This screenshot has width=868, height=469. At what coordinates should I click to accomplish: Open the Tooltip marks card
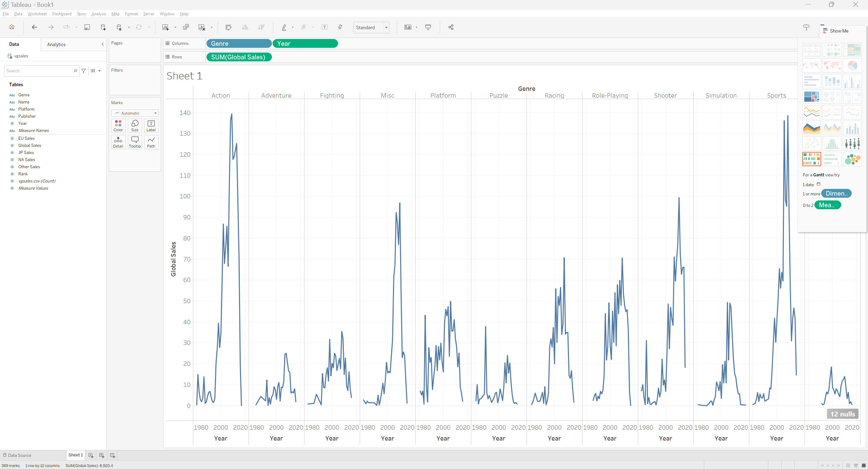pyautogui.click(x=135, y=142)
